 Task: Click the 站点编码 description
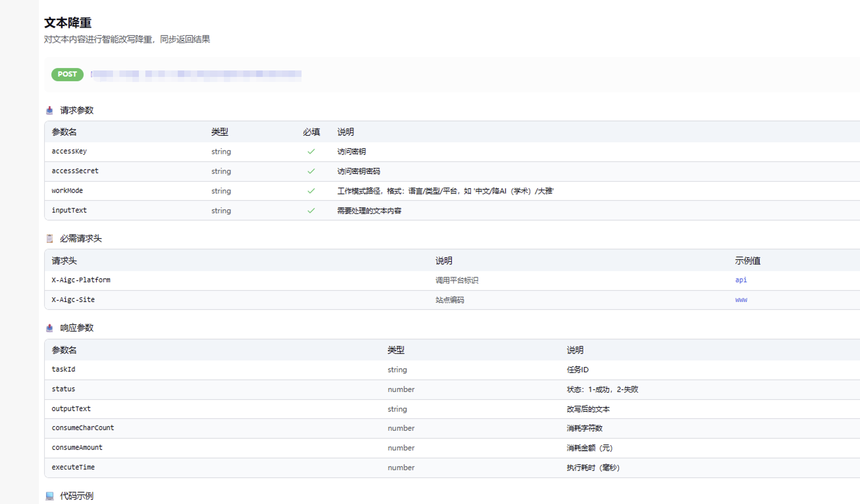click(450, 300)
